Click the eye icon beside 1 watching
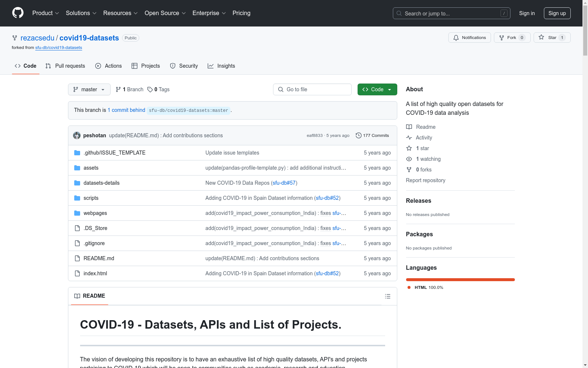The width and height of the screenshot is (588, 368). 409,159
